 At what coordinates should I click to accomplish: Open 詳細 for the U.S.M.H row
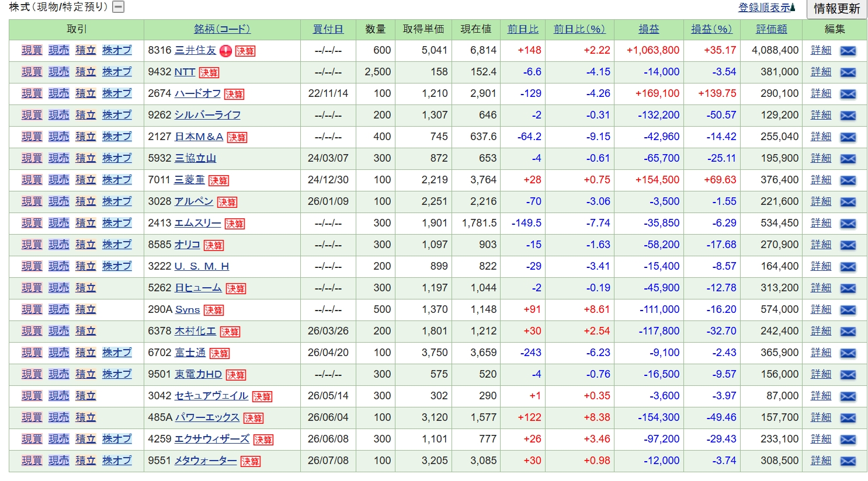point(821,266)
